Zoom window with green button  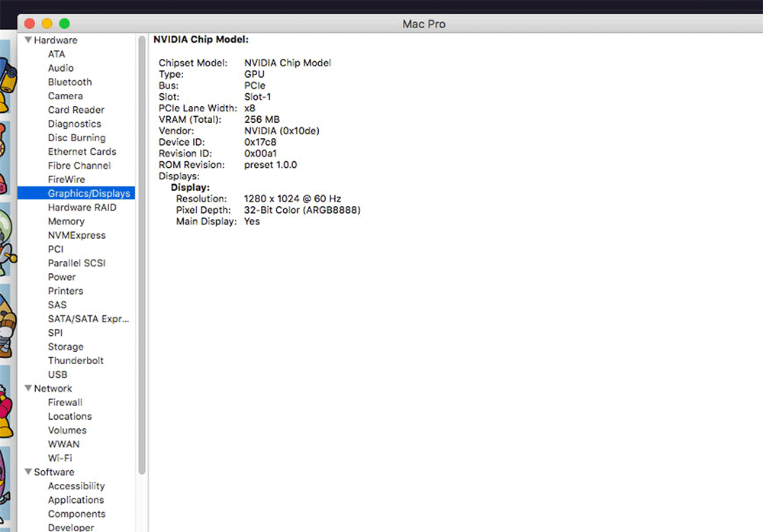pos(64,24)
